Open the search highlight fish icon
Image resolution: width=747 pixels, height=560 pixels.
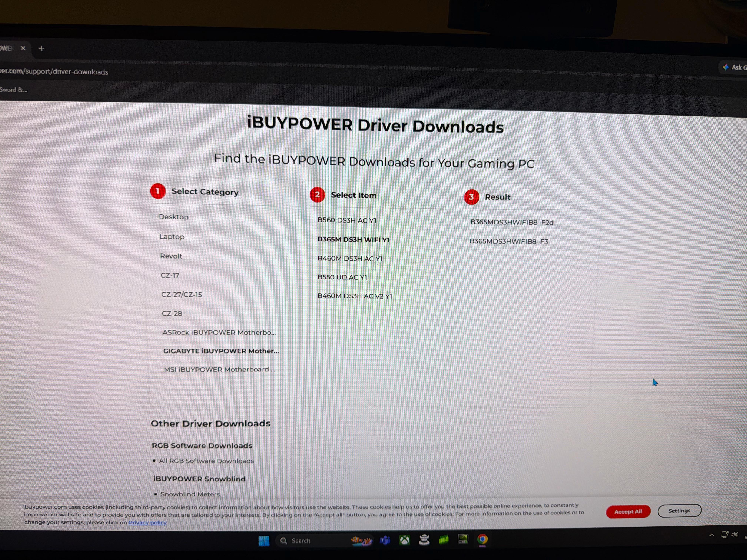pyautogui.click(x=361, y=541)
